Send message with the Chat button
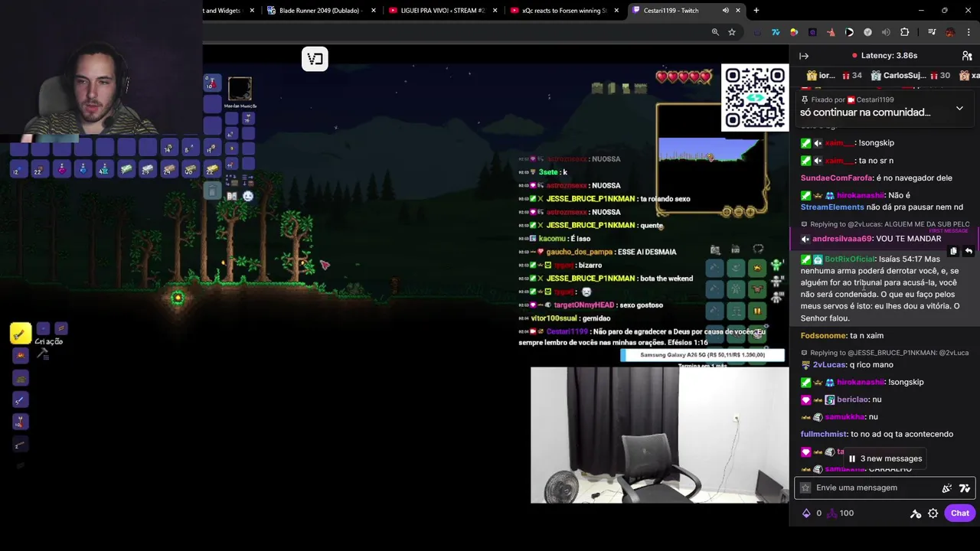The height and width of the screenshot is (551, 980). click(x=960, y=514)
